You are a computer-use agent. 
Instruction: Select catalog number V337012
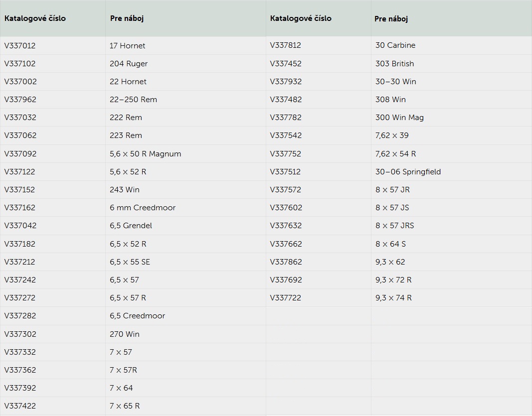tap(19, 46)
